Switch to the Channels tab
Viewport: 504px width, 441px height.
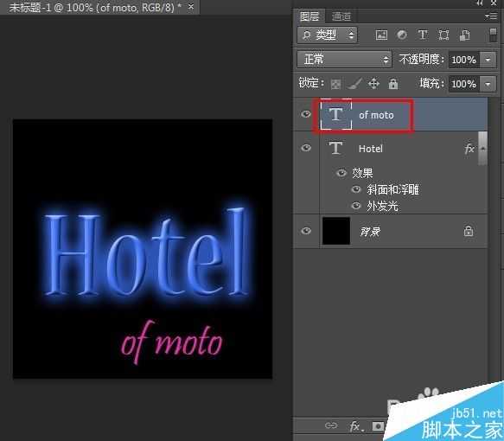pos(341,16)
